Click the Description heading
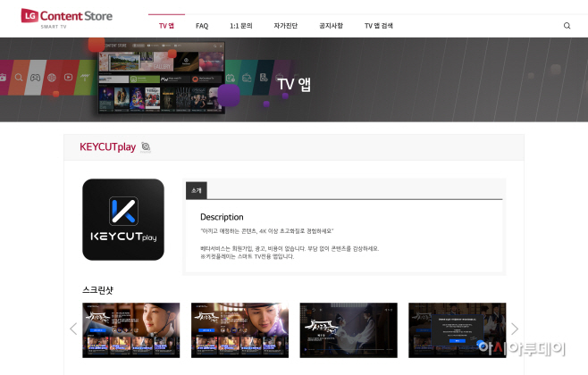Viewport: 588px width, 375px height. 222,217
